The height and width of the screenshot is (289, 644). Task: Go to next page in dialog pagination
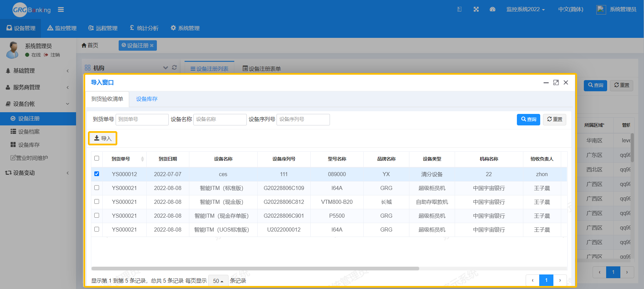click(560, 280)
